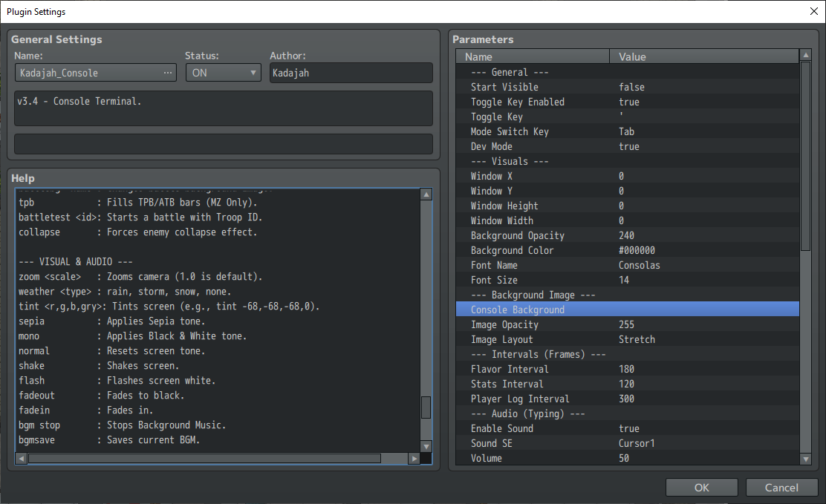Close the Plugin Settings dialog
Image resolution: width=826 pixels, height=504 pixels.
coord(814,11)
